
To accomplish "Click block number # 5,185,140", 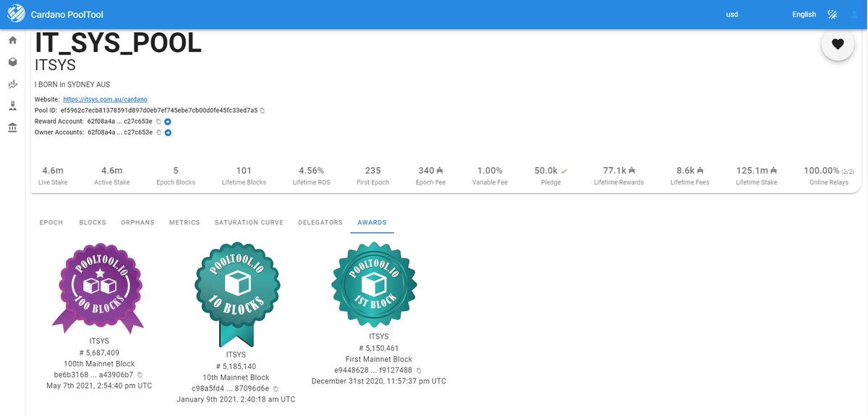I will tap(237, 366).
